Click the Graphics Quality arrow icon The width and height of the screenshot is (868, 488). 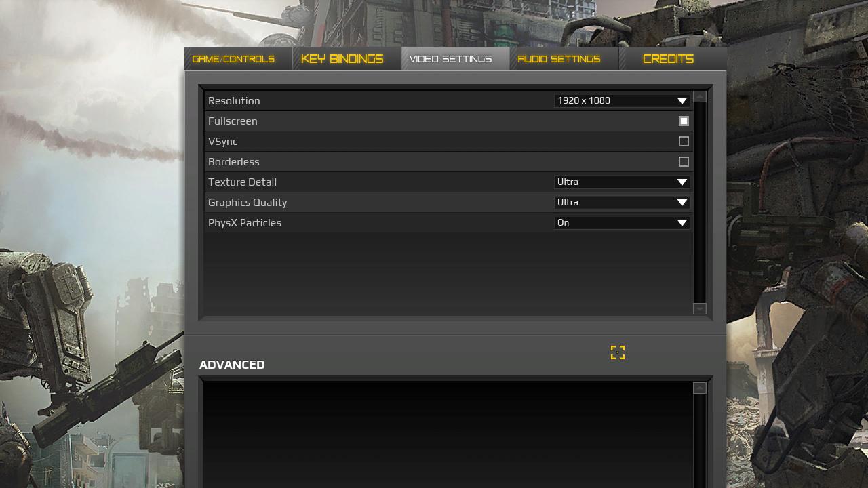click(x=682, y=203)
